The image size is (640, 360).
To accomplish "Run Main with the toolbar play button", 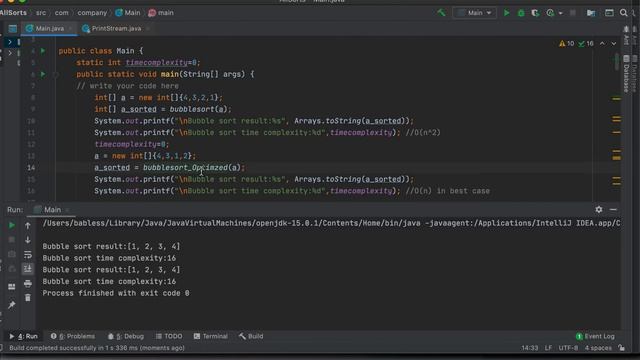I will [507, 13].
